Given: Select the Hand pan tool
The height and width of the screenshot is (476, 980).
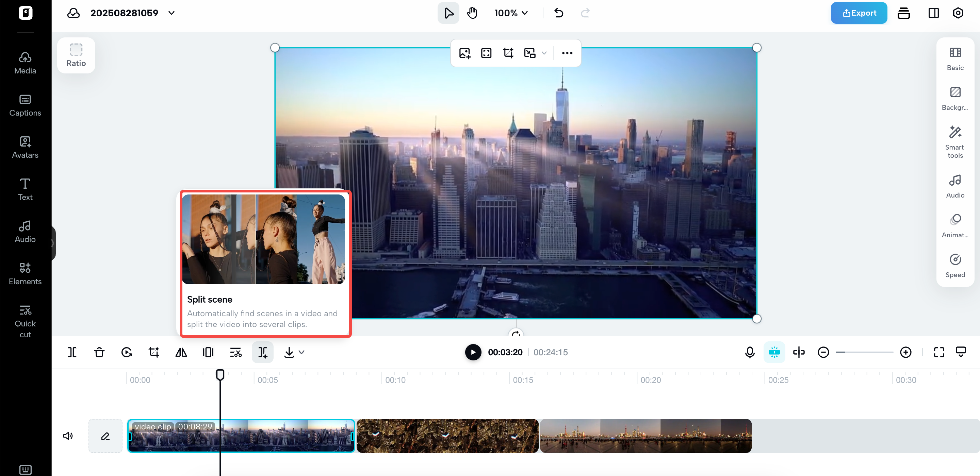Looking at the screenshot, I should (472, 13).
